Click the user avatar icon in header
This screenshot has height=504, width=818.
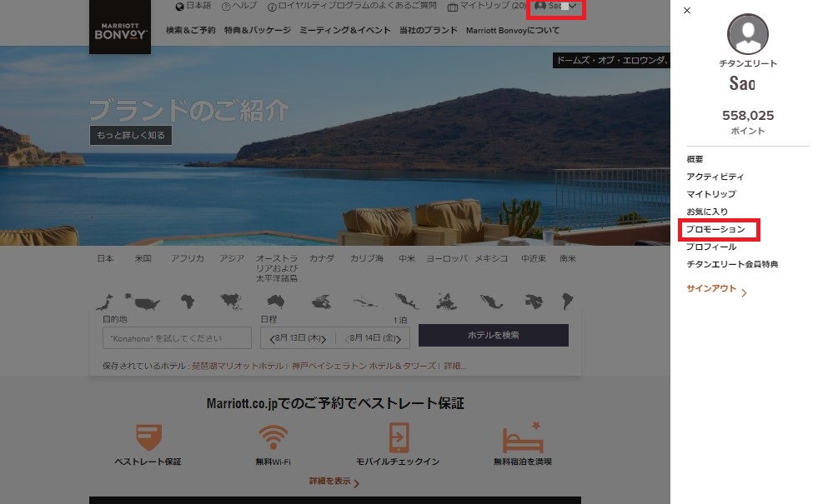coord(540,7)
